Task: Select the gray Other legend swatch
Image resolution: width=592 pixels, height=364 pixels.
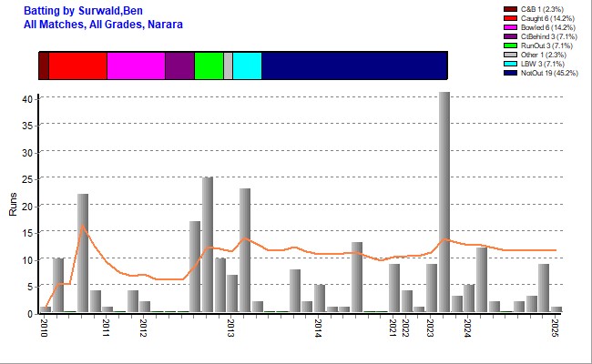Action: point(511,56)
